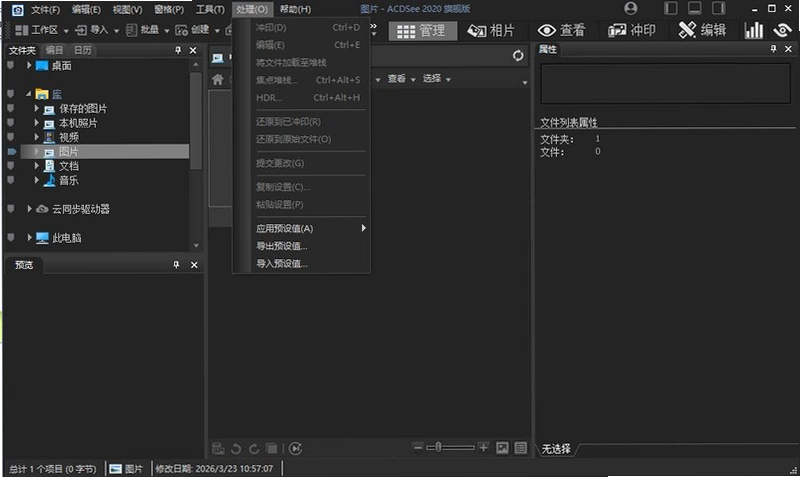Switch to 冲印 develop mode
Image resolution: width=800 pixels, height=477 pixels.
(x=632, y=31)
